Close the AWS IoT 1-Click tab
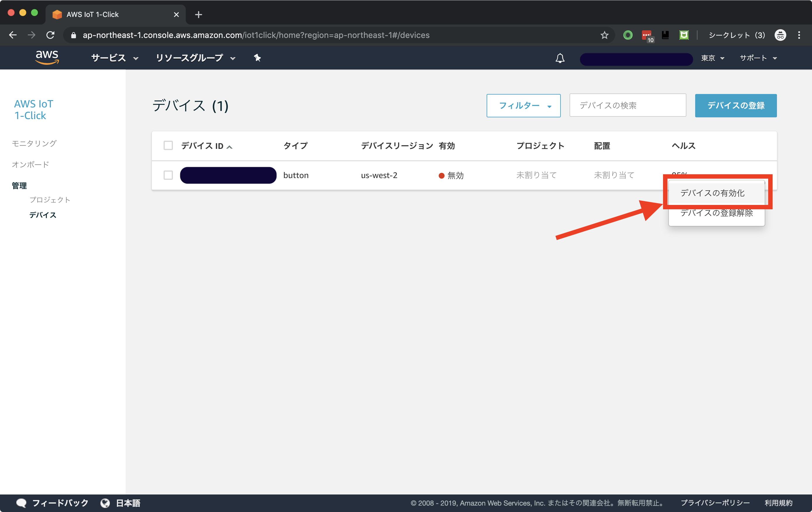 click(176, 15)
